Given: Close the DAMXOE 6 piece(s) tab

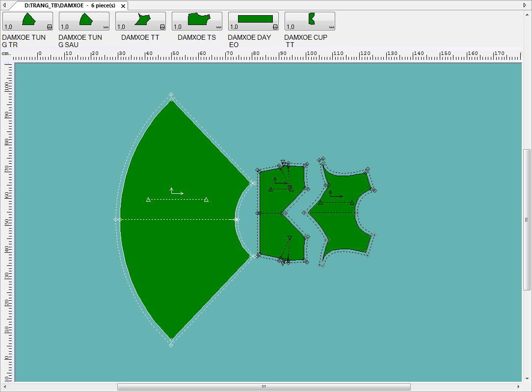Looking at the screenshot, I should [122, 6].
